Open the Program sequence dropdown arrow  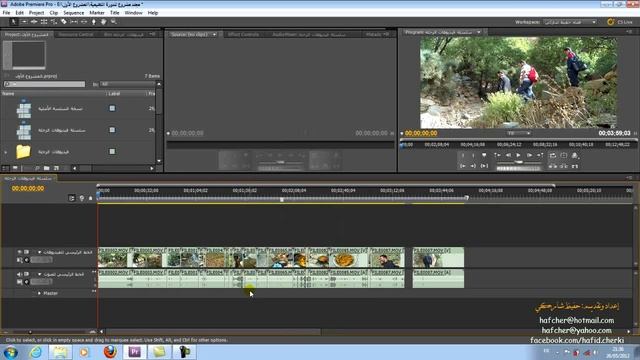coord(479,32)
